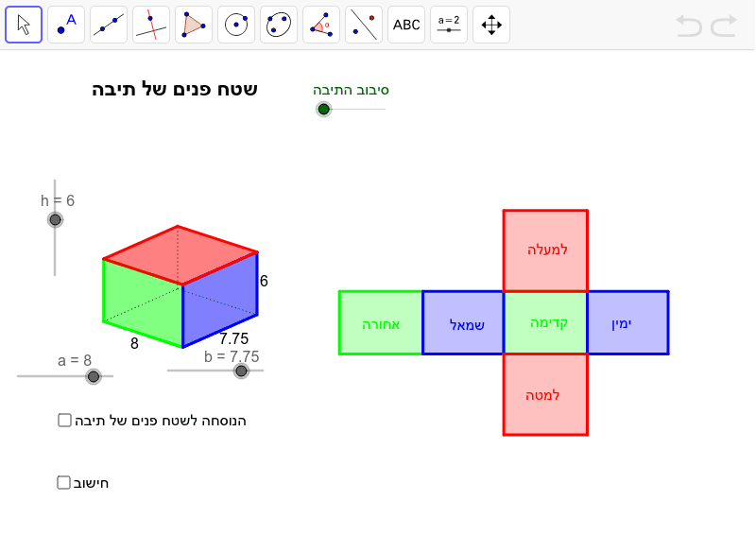Viewport: 756px width, 535px height.
Task: Click the ימין right face of net
Action: click(x=627, y=322)
